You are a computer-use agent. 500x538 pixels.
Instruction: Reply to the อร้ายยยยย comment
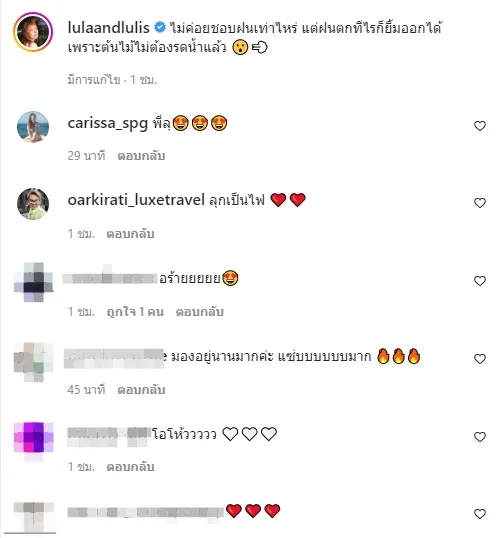point(199,312)
